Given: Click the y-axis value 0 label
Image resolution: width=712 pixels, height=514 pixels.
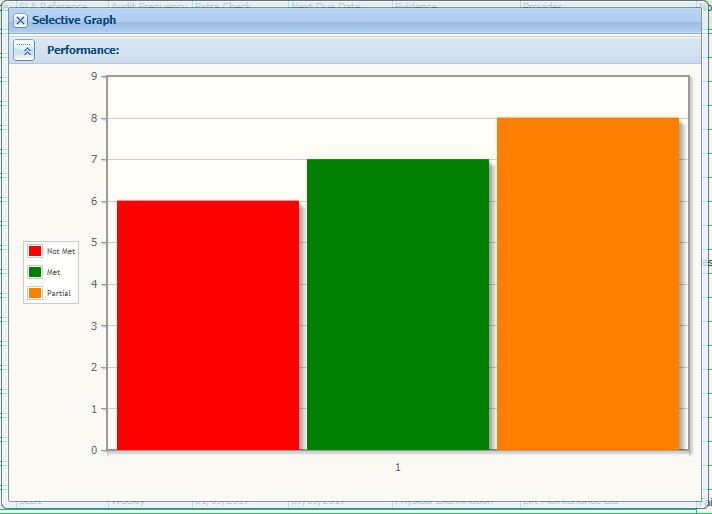Looking at the screenshot, I should [94, 450].
